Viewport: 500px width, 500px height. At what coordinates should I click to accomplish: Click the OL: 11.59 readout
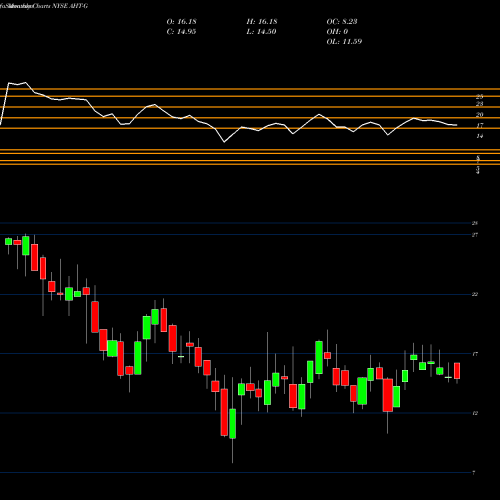coord(344,42)
